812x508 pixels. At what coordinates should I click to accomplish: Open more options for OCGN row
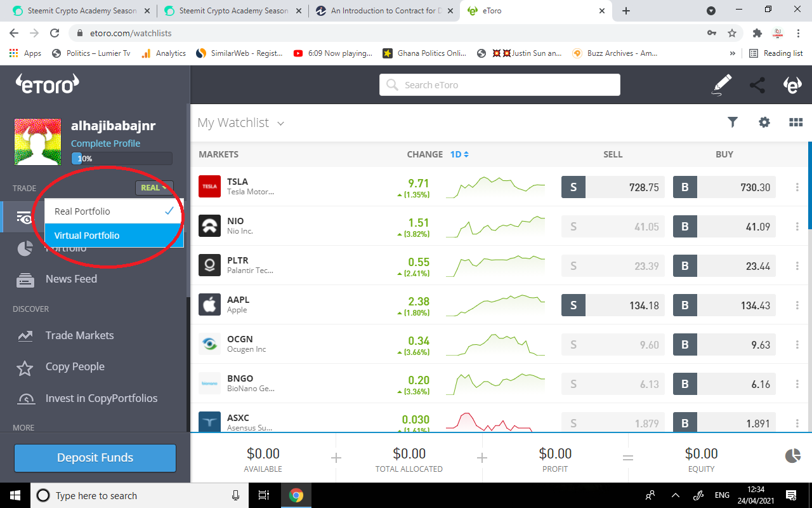click(797, 345)
